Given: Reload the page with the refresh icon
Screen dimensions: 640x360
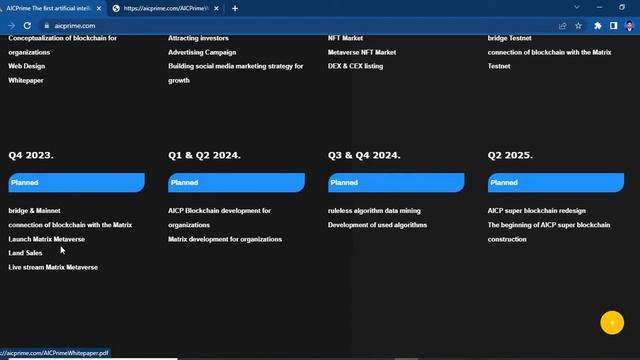Looking at the screenshot, I should pos(27,25).
